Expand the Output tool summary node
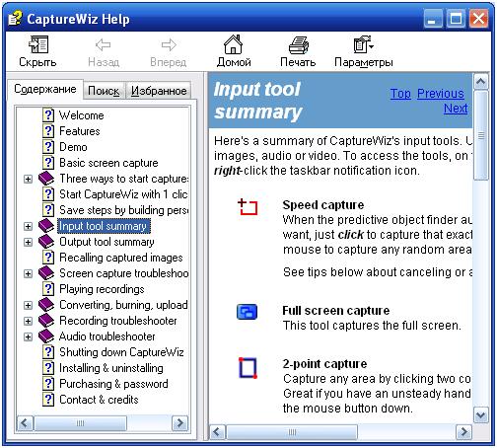497x448 pixels. [x=29, y=242]
